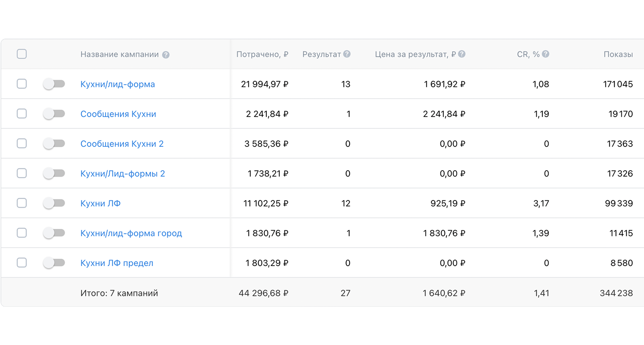Sort by the Показы column header
This screenshot has height=345, width=644.
point(618,54)
